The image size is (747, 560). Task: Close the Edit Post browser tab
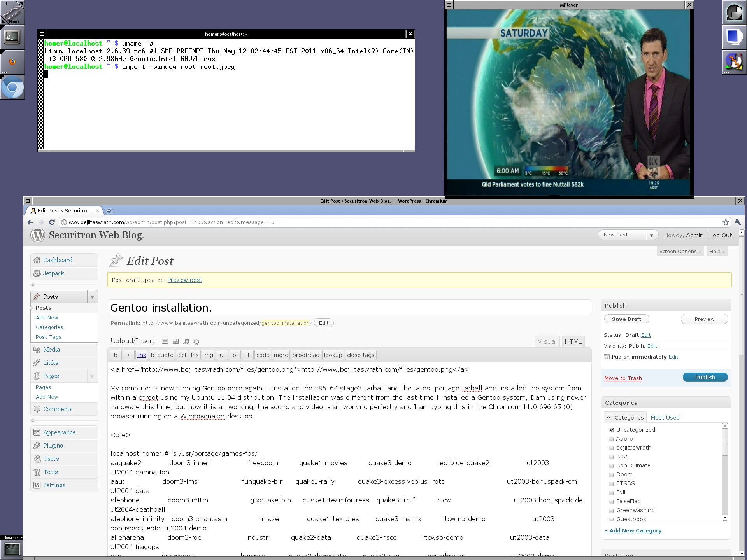point(98,211)
